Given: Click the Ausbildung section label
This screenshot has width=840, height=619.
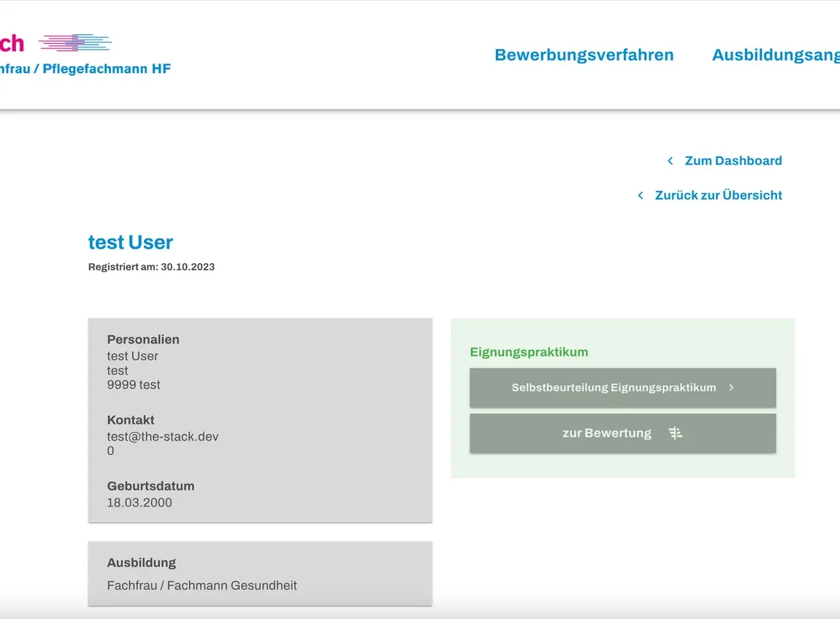Looking at the screenshot, I should point(142,563).
